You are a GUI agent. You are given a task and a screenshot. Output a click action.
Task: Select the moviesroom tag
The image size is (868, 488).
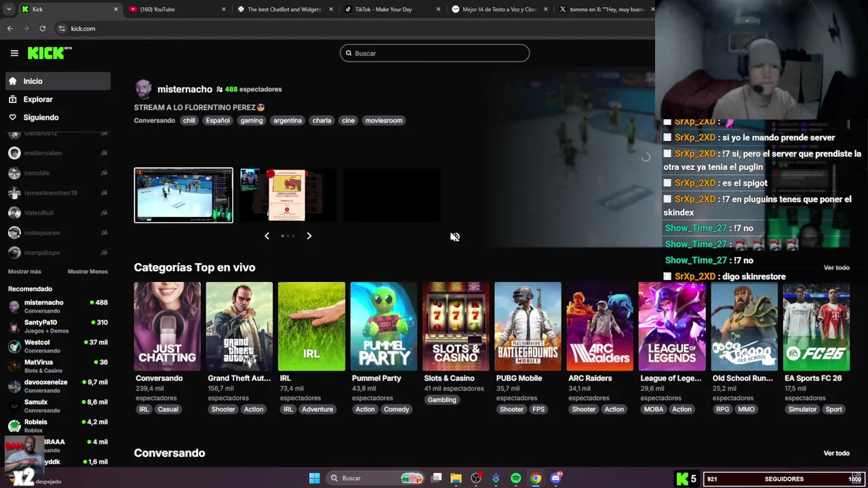384,121
